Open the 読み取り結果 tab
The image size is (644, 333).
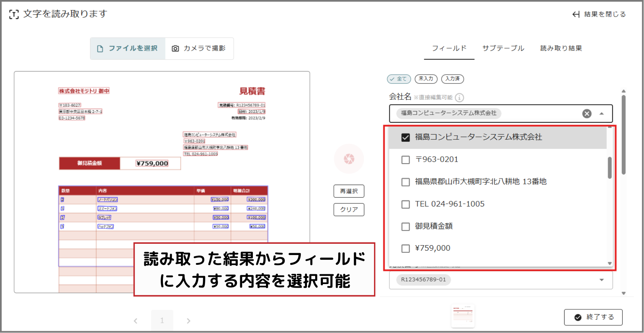(561, 48)
